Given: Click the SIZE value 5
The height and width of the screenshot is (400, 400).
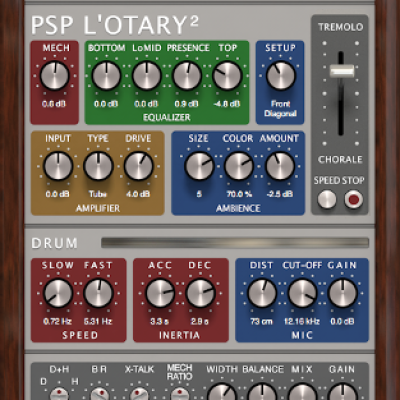Looking at the screenshot, I should pyautogui.click(x=199, y=194).
